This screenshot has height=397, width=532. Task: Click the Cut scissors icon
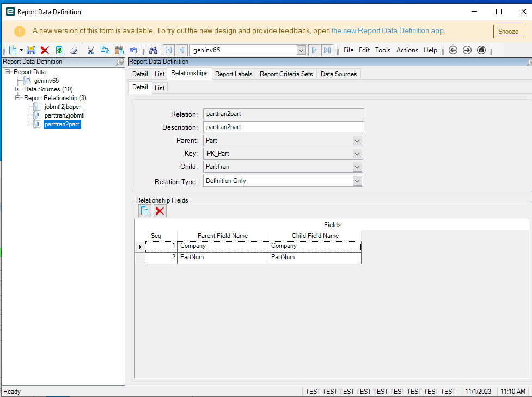click(x=91, y=50)
